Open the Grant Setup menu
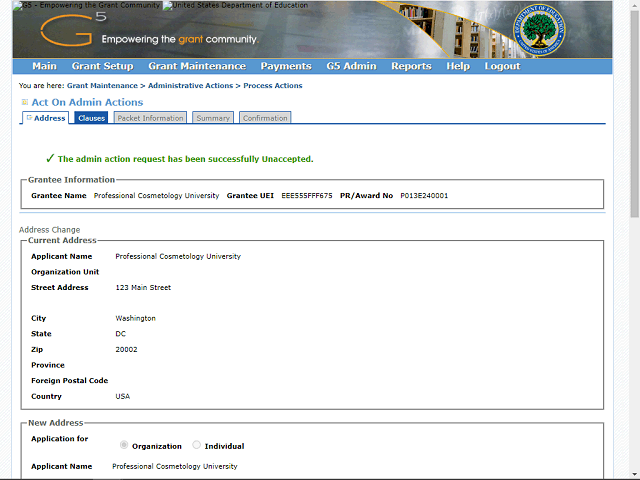The width and height of the screenshot is (640, 480). point(102,66)
